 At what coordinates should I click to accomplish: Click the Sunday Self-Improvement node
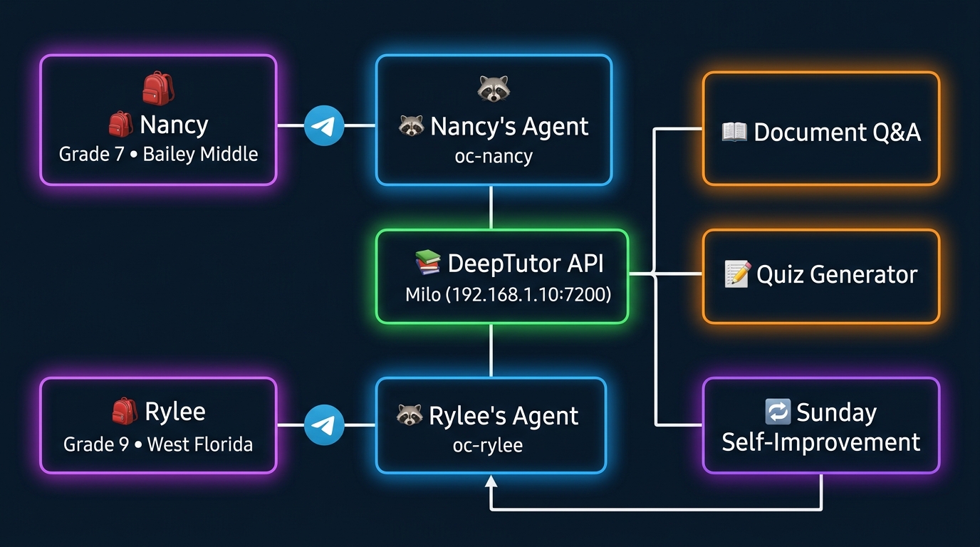[820, 425]
